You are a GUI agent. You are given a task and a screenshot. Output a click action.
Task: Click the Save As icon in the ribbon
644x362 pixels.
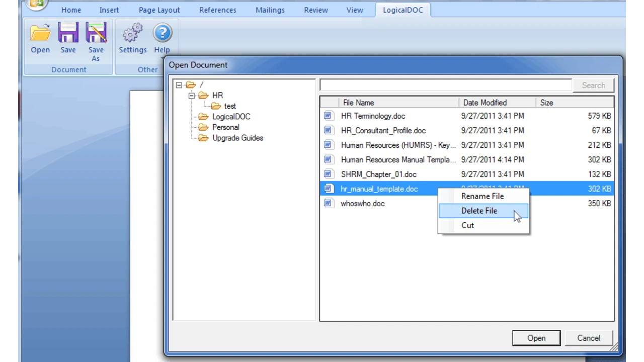pos(96,33)
